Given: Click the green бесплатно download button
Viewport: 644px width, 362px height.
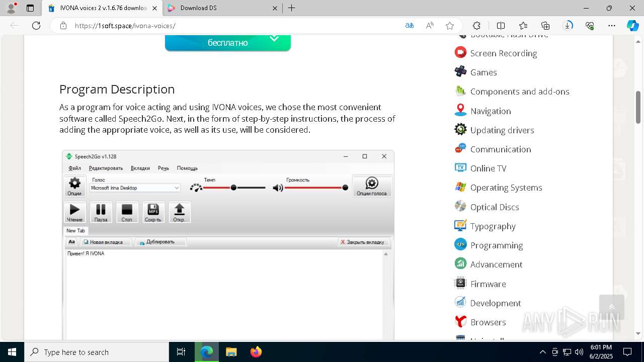Looking at the screenshot, I should 228,43.
